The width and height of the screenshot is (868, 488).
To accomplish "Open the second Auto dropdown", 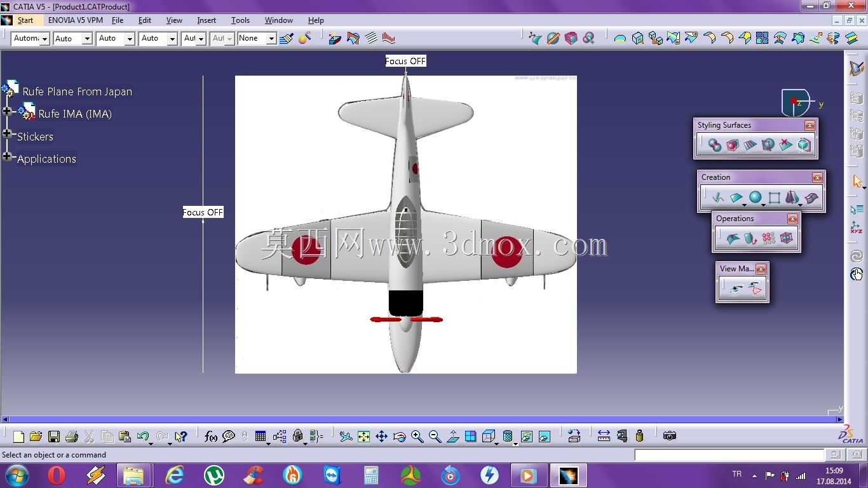I will 130,39.
